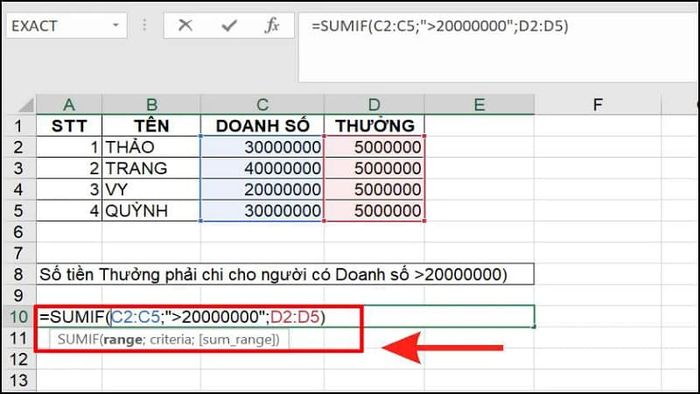Click the formula bar resize dots handle
Image resolution: width=700 pixels, height=394 pixels.
144,25
